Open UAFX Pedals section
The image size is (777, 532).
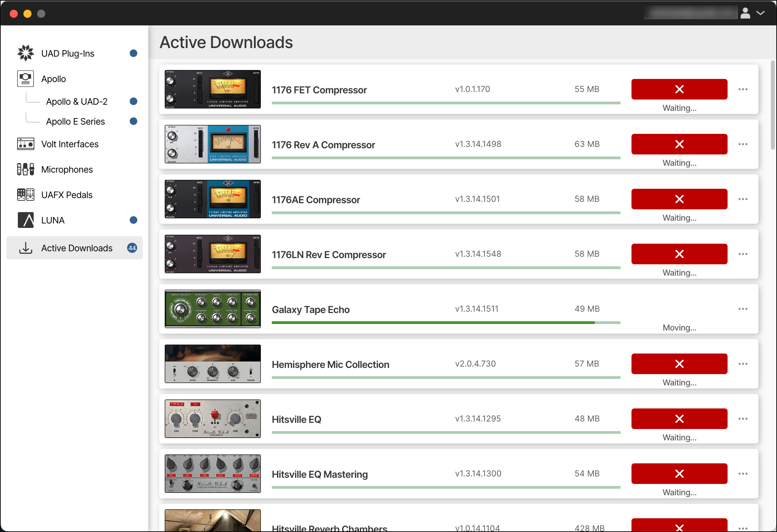74,195
